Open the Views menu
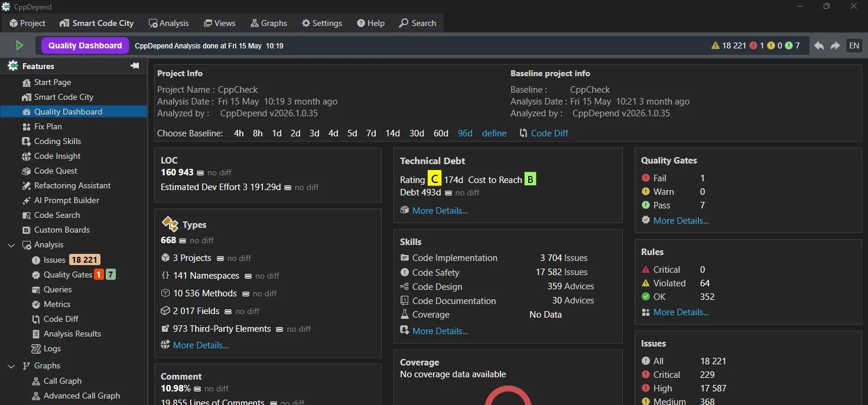 pos(219,23)
